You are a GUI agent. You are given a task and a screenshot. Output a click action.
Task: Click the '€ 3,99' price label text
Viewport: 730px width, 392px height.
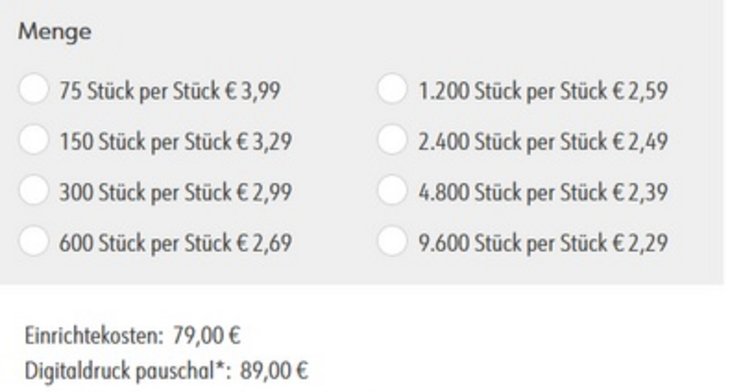[x=253, y=91]
